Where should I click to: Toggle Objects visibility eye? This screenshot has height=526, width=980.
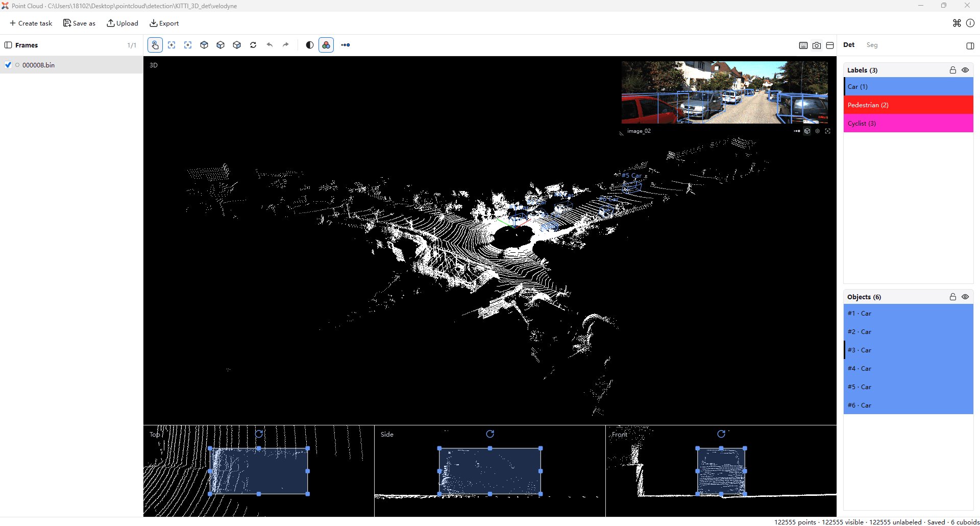click(x=965, y=297)
